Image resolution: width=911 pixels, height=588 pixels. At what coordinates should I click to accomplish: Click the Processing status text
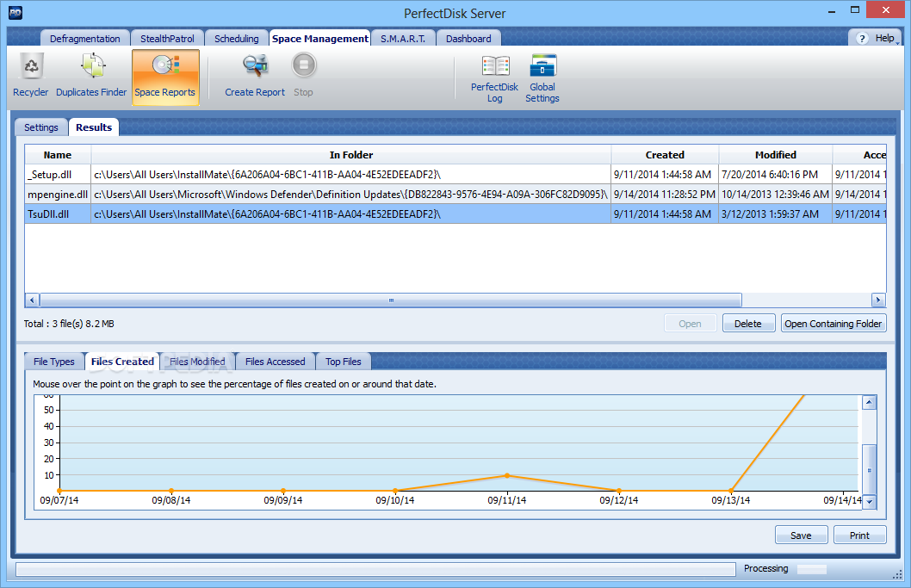[x=765, y=568]
